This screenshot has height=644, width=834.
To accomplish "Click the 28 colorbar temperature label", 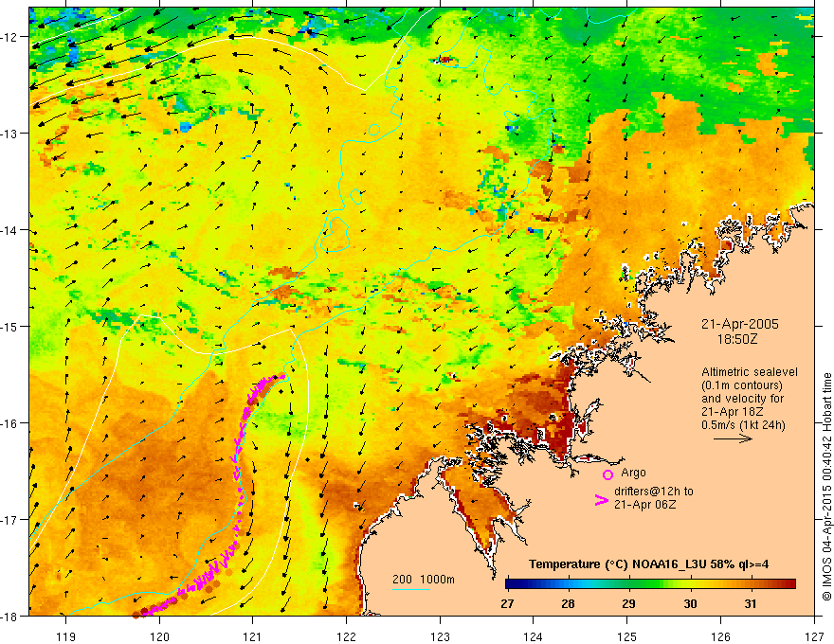I will point(568,603).
